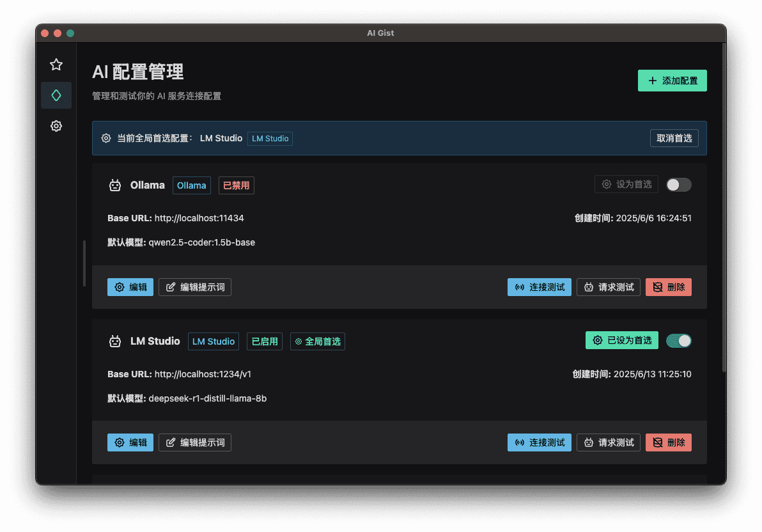Click the red close window button

coord(45,33)
